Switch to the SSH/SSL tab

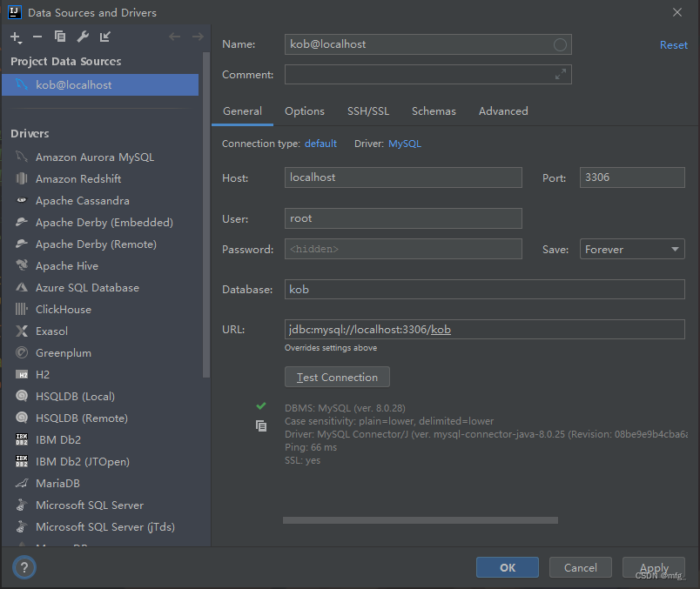[x=368, y=111]
